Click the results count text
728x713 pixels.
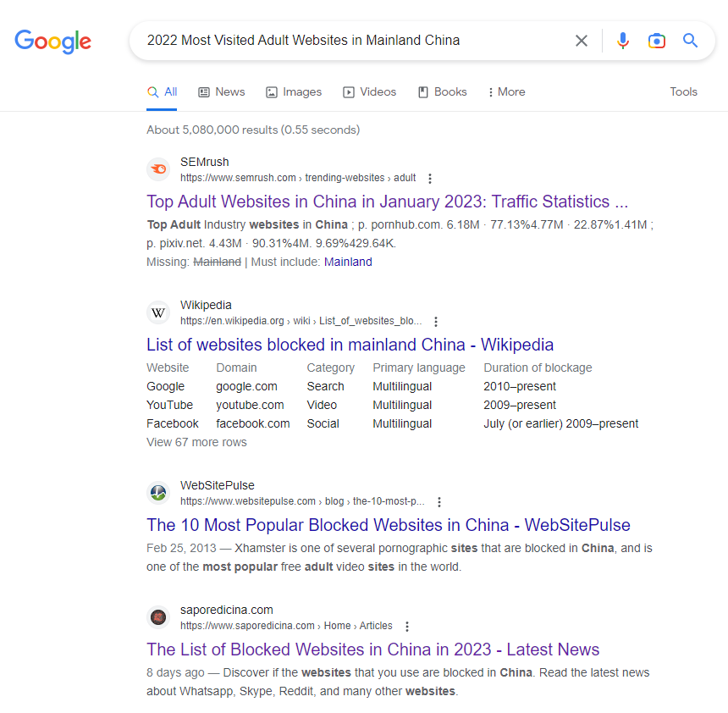point(253,130)
